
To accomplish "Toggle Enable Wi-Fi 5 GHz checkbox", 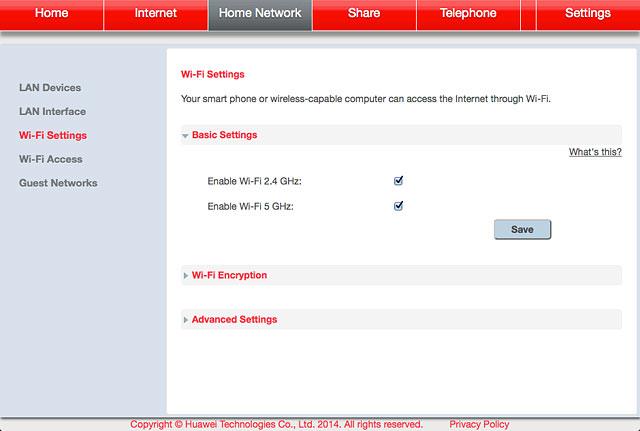I will [x=398, y=206].
